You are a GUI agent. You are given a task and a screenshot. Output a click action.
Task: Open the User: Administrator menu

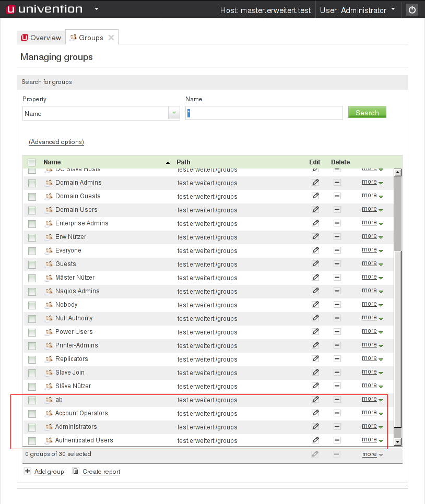point(358,10)
